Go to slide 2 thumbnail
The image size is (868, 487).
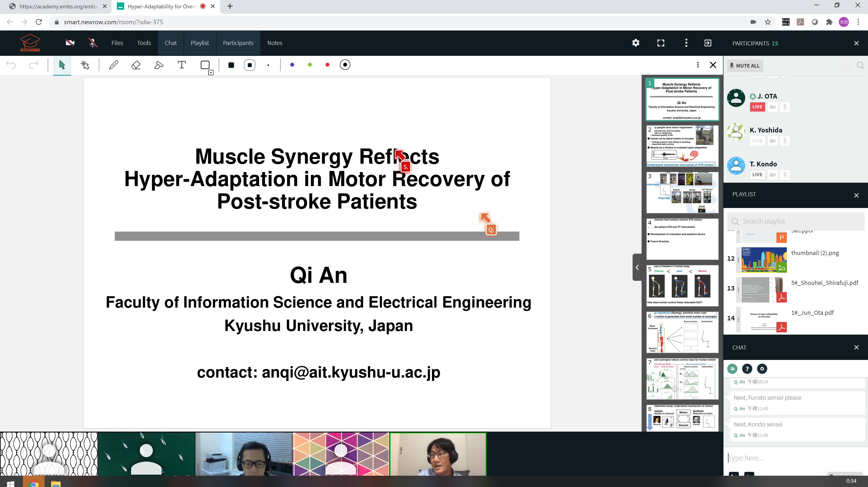(682, 146)
